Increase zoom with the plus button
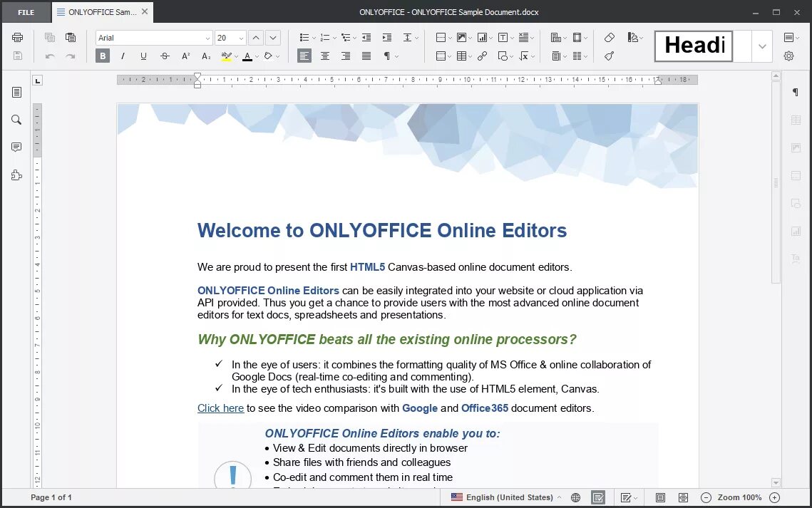Screen dimensions: 812x508 [774, 497]
